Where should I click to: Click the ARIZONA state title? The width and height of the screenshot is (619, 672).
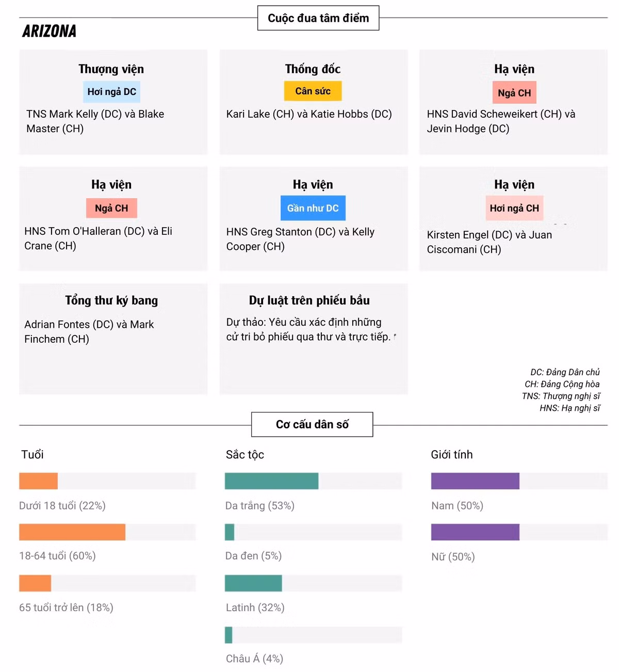(x=50, y=31)
